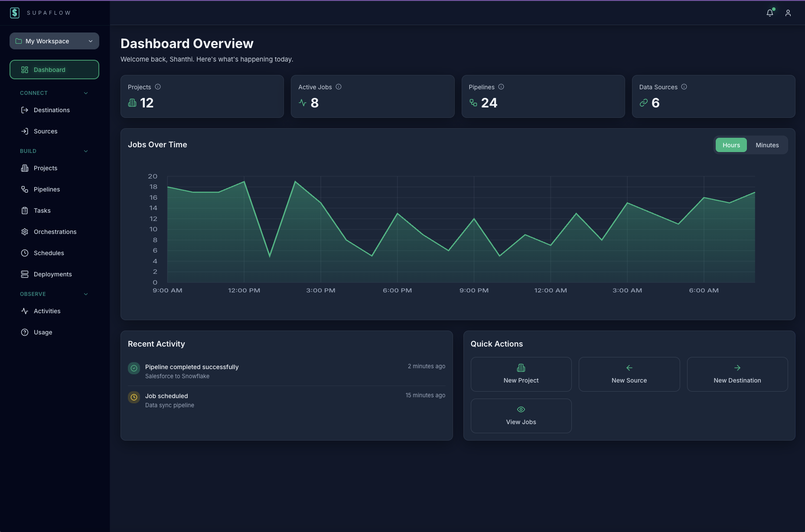Open Deployments in sidebar

[x=54, y=274]
